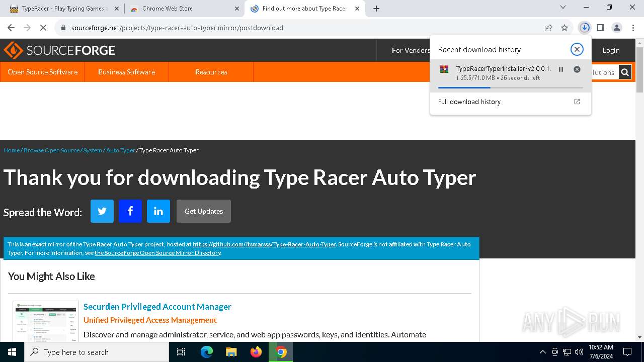Image resolution: width=644 pixels, height=362 pixels.
Task: Click the SourceForge logo
Action: pyautogui.click(x=59, y=50)
